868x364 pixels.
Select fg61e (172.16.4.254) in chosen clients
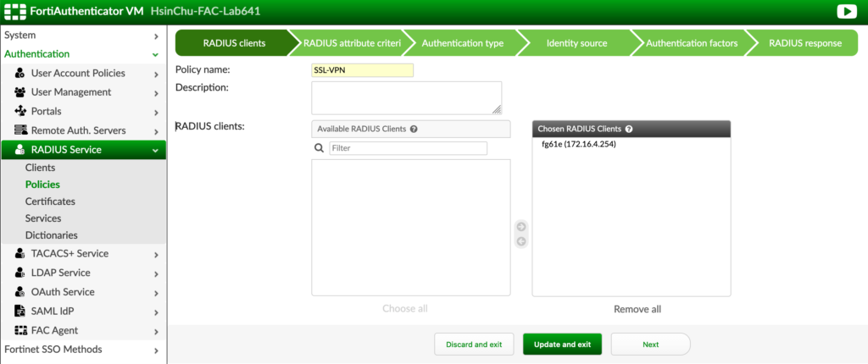(579, 145)
